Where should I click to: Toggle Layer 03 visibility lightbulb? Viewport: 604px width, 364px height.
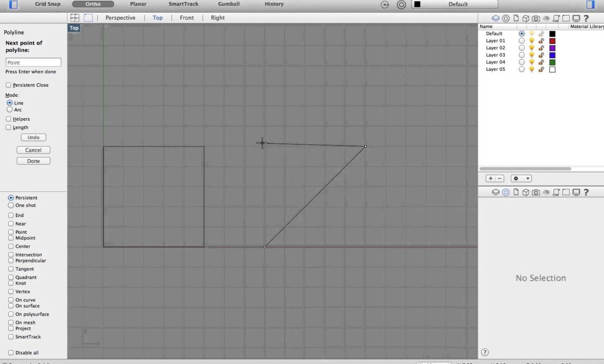532,55
